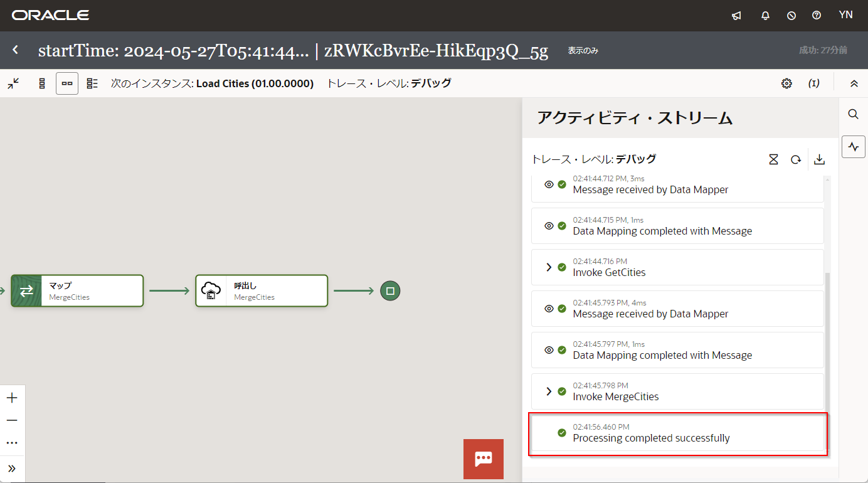The width and height of the screenshot is (868, 483).
Task: Open the notifications bell
Action: click(x=765, y=16)
